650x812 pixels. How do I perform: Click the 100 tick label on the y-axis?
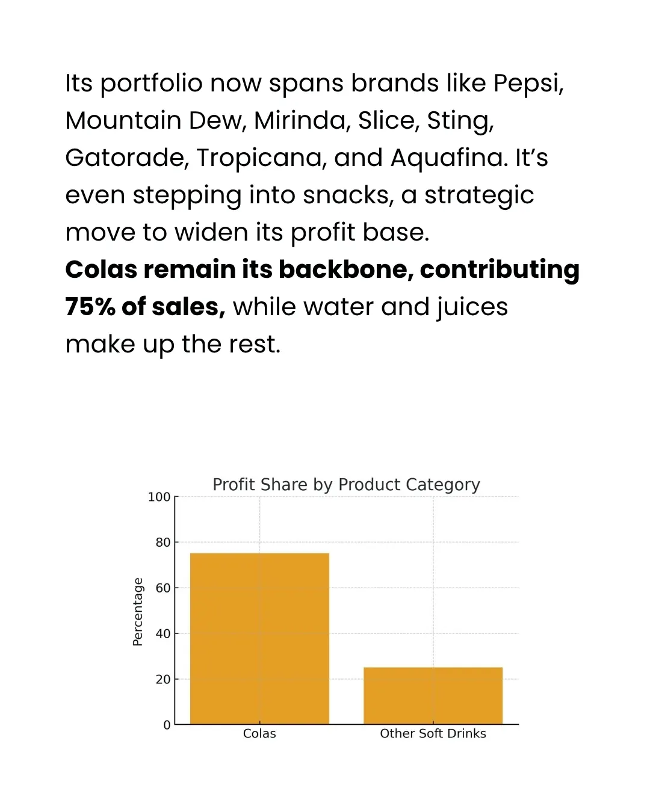coord(159,497)
